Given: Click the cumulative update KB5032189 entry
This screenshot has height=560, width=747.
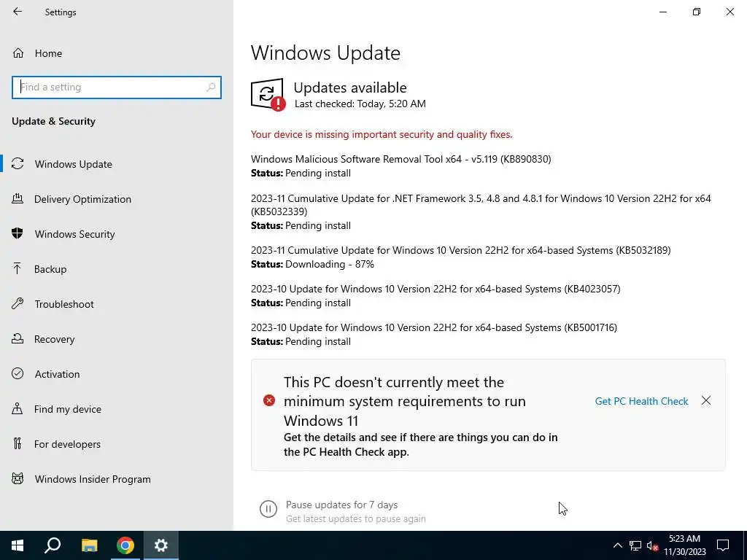Looking at the screenshot, I should 461,251.
